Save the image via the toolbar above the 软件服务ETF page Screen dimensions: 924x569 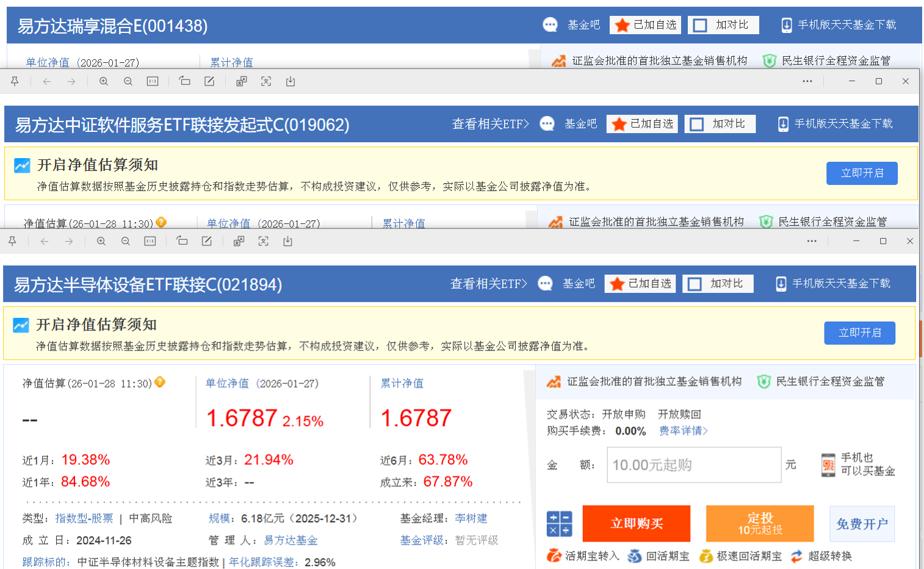click(x=291, y=81)
